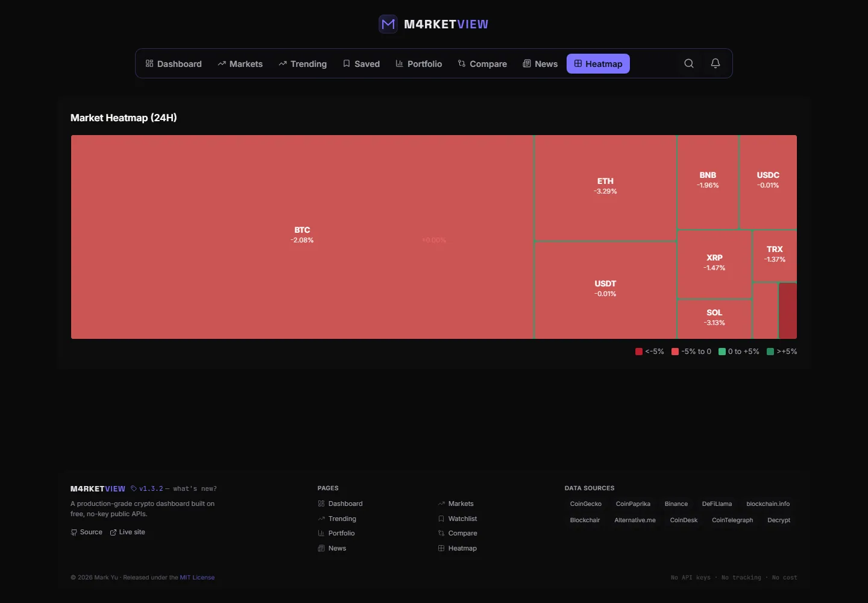Open DeFiLlama data source
868x603 pixels.
717,504
